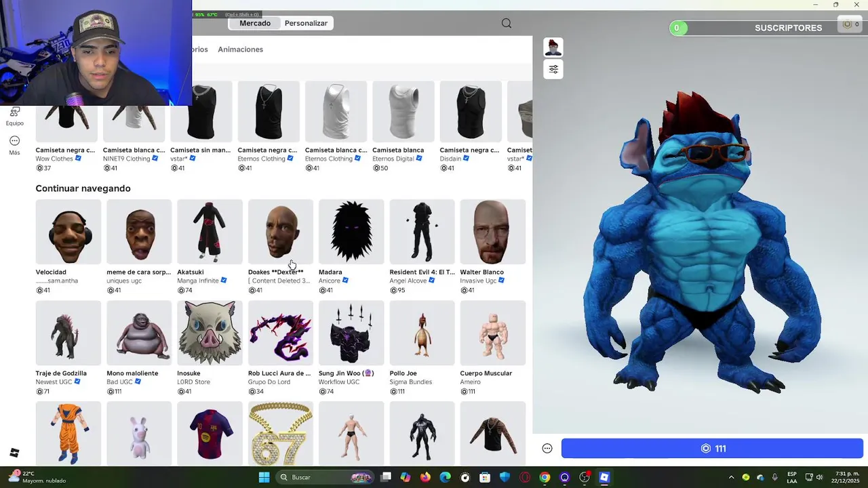
Task: Open Google Chrome from the taskbar
Action: 545,477
